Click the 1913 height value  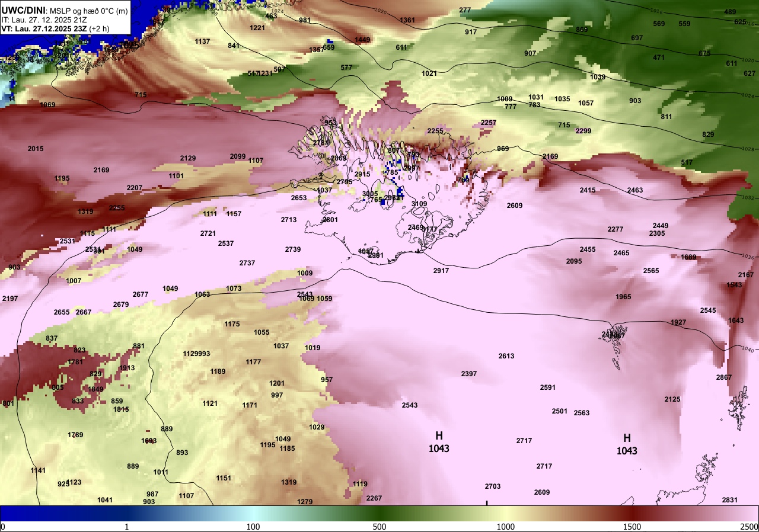pos(127,368)
